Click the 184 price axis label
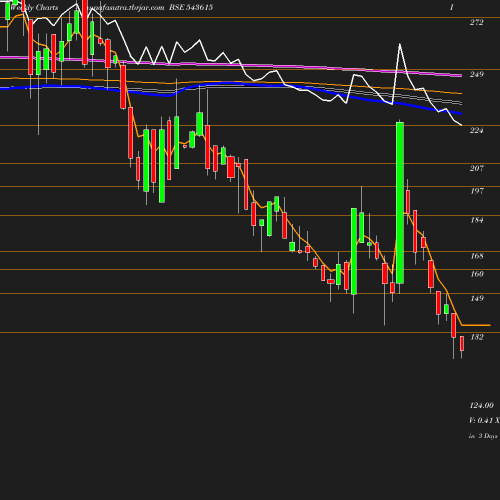Image resolution: width=500 pixels, height=500 pixels. [x=476, y=220]
